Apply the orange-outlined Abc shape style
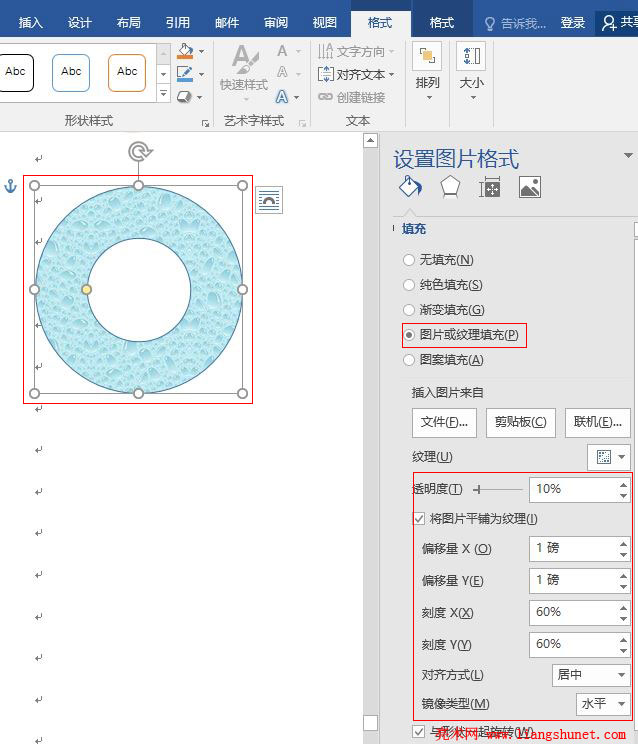Screen dimensions: 638x744 (127, 73)
